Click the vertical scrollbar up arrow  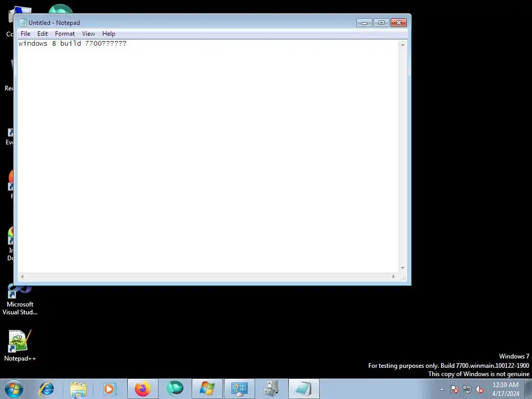(x=403, y=45)
